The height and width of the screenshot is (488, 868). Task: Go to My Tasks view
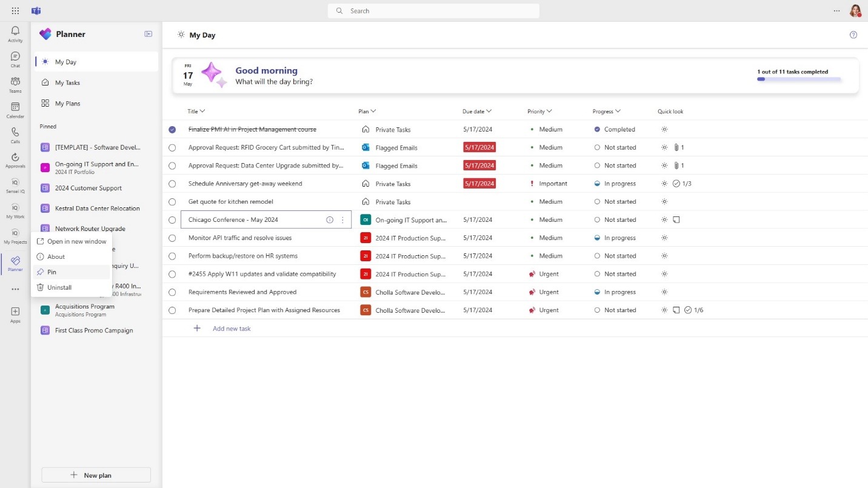point(97,82)
